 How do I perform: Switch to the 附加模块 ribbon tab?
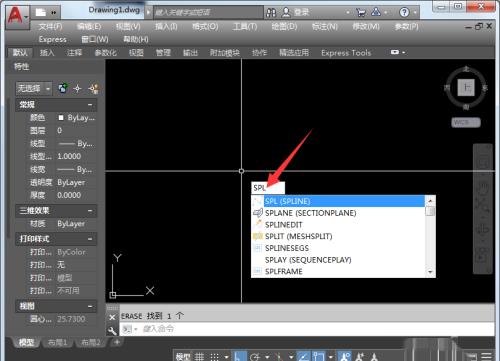click(225, 53)
